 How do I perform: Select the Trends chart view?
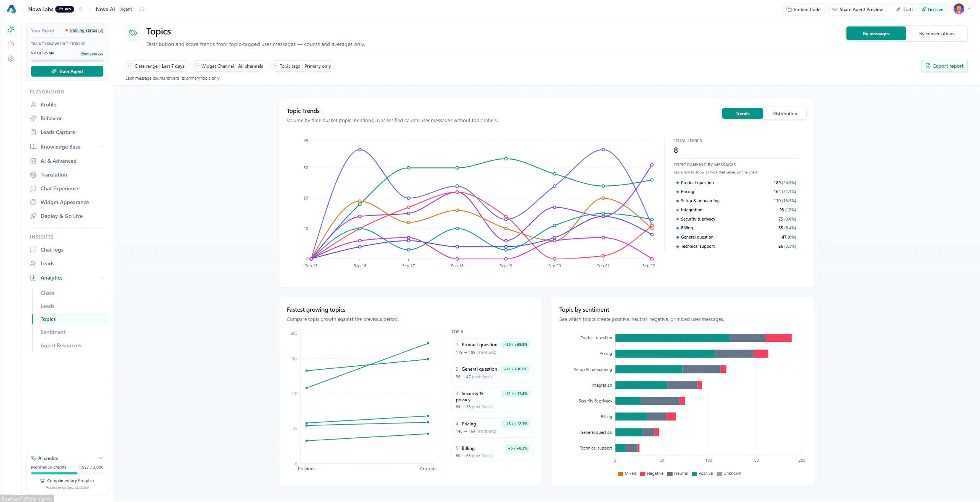point(742,113)
